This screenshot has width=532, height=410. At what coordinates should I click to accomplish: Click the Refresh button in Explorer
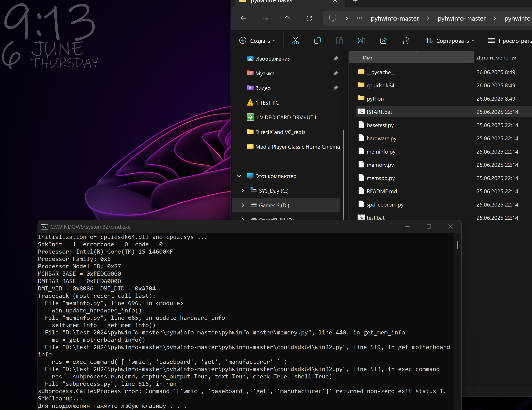(x=309, y=19)
